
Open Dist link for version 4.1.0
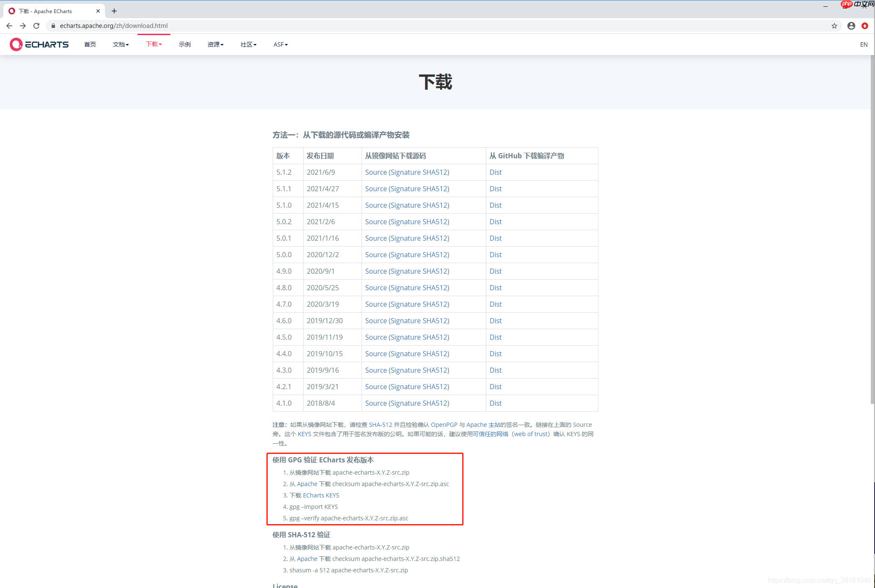(x=496, y=403)
